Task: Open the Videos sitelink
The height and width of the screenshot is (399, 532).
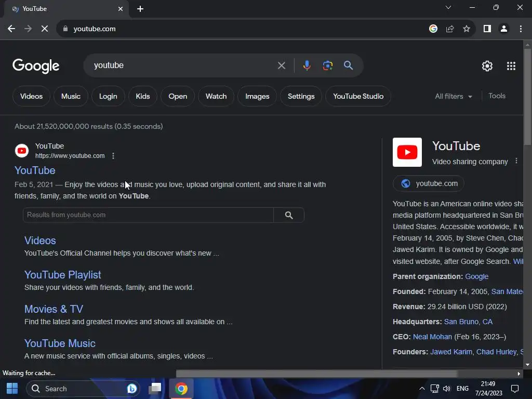Action: [x=40, y=241]
